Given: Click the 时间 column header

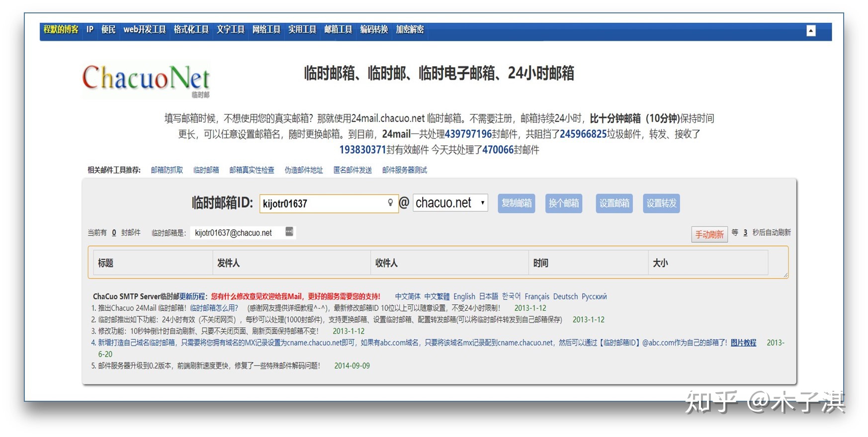Looking at the screenshot, I should tap(589, 263).
